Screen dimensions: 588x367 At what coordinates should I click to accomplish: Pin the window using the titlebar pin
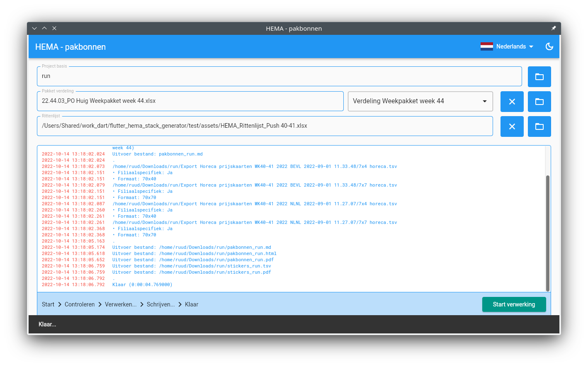pyautogui.click(x=553, y=28)
